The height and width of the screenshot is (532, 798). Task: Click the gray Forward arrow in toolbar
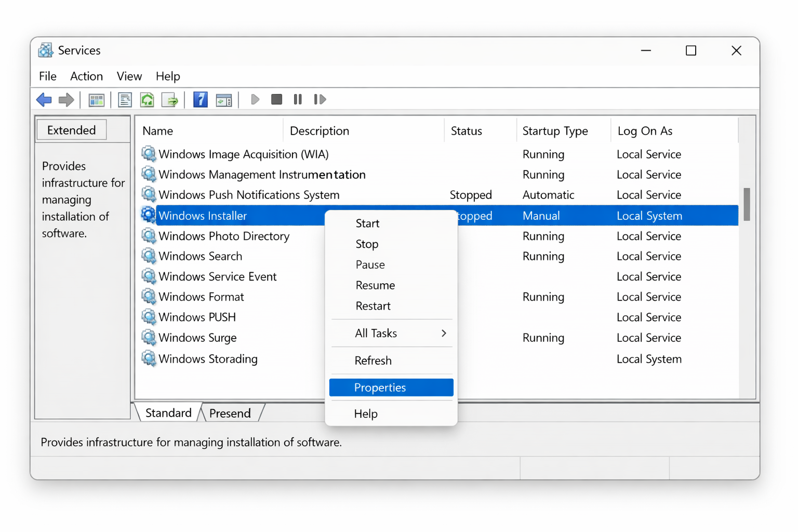66,99
